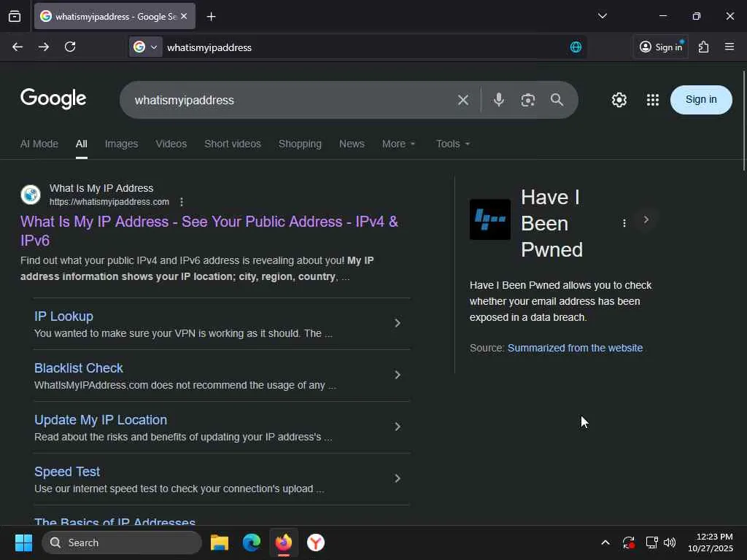Open the Speed Test sitelink
This screenshot has width=747, height=560.
(67, 472)
